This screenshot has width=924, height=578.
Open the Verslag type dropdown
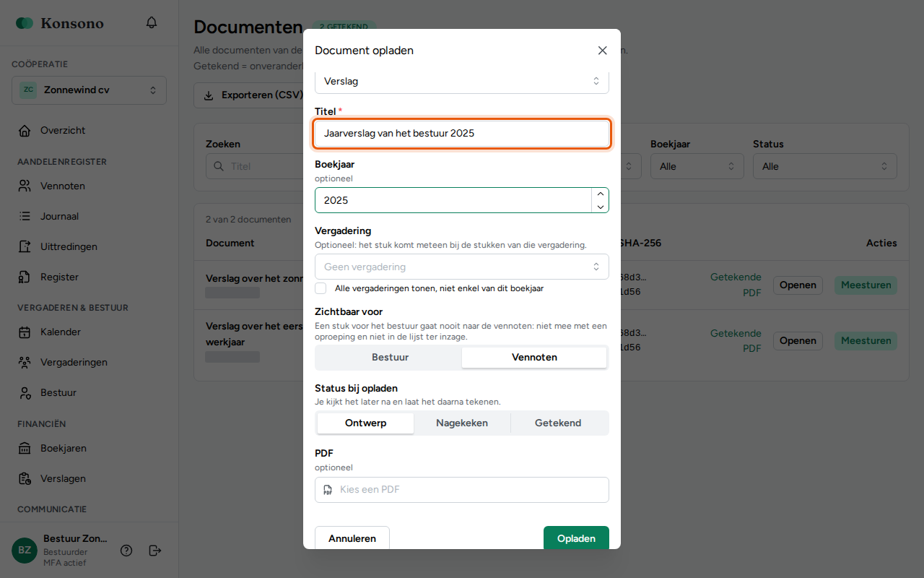[x=462, y=82]
